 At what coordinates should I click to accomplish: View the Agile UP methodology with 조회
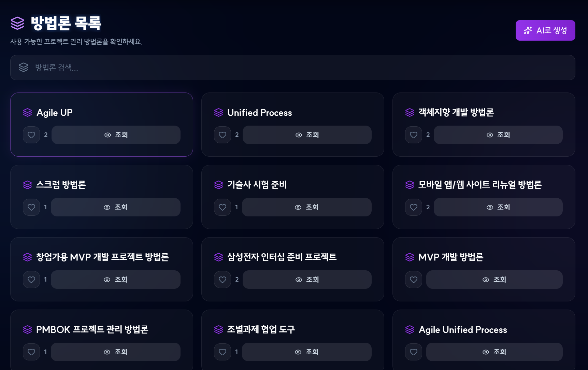pyautogui.click(x=116, y=135)
